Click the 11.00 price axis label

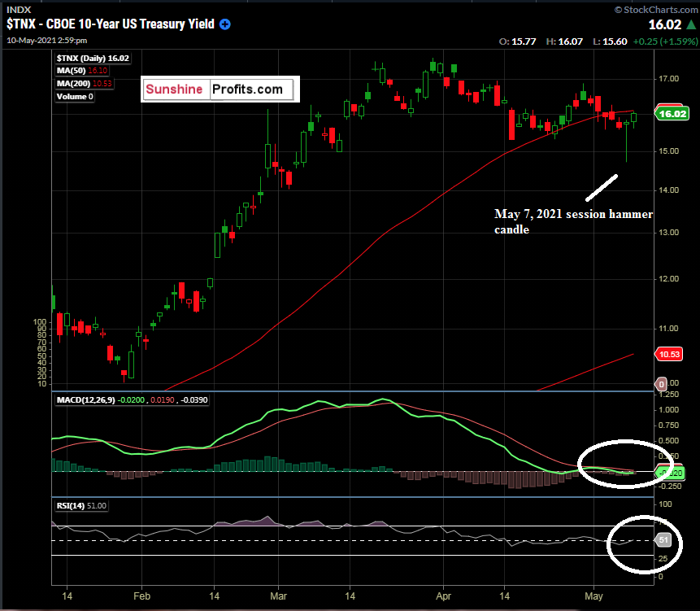669,328
